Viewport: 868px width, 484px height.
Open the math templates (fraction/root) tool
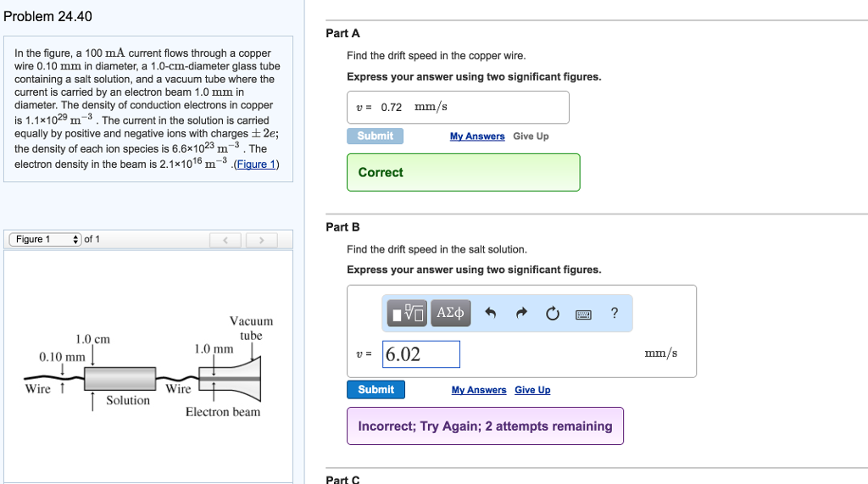(x=407, y=314)
